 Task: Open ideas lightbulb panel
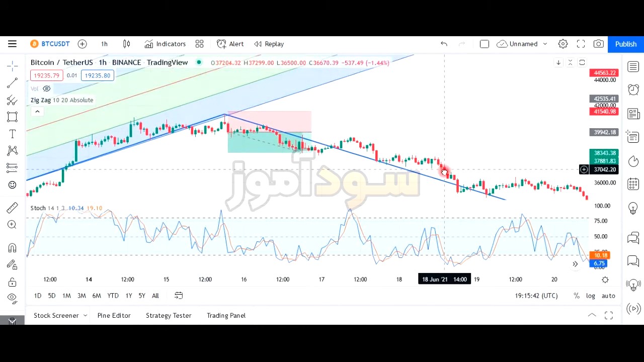pyautogui.click(x=633, y=207)
